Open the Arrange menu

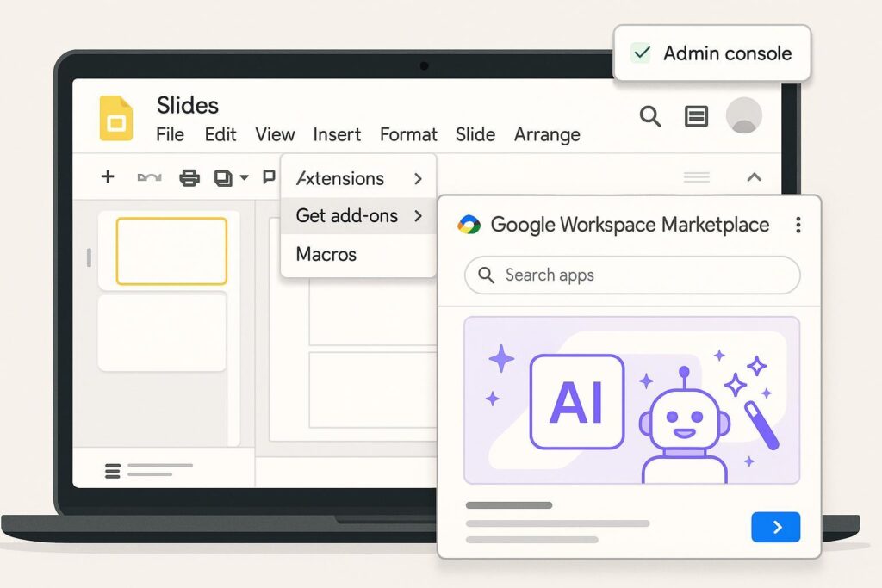547,134
